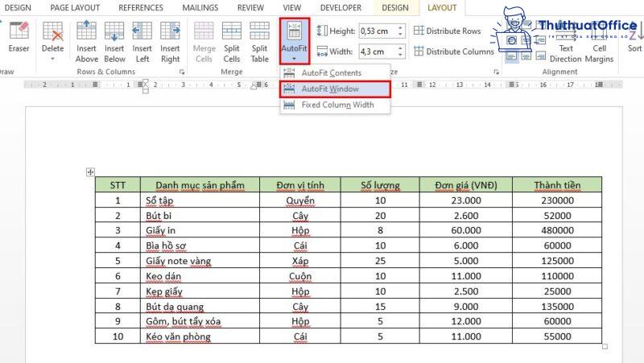
Task: Click the 'Giấy note vàng' cell
Action: click(x=200, y=261)
